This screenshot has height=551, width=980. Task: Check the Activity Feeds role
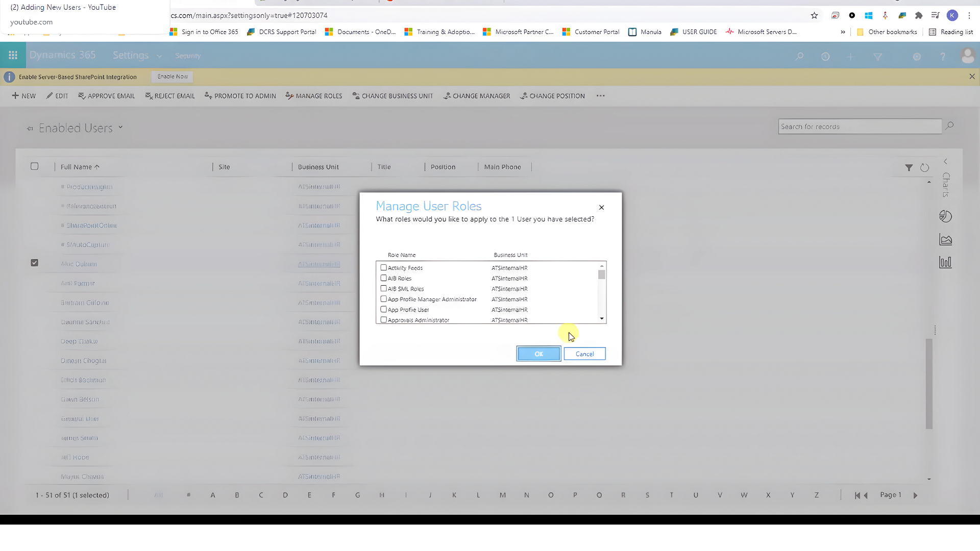pos(383,267)
